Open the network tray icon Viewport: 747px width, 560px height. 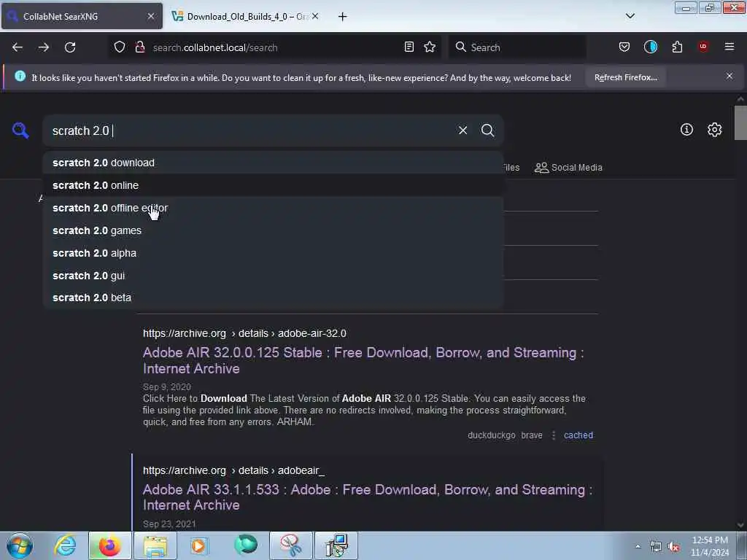656,547
